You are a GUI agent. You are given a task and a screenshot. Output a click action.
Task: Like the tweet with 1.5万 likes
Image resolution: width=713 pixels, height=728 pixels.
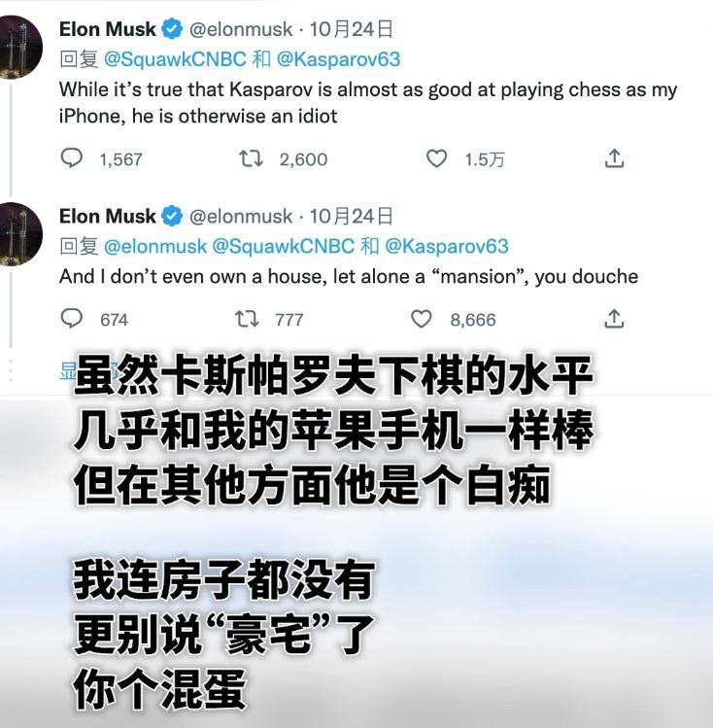[x=436, y=158]
